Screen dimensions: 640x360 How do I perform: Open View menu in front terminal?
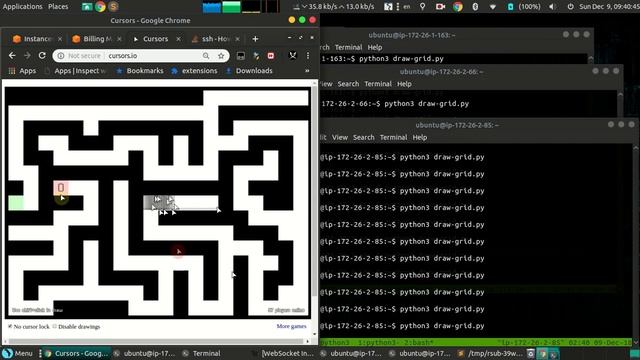[340, 138]
